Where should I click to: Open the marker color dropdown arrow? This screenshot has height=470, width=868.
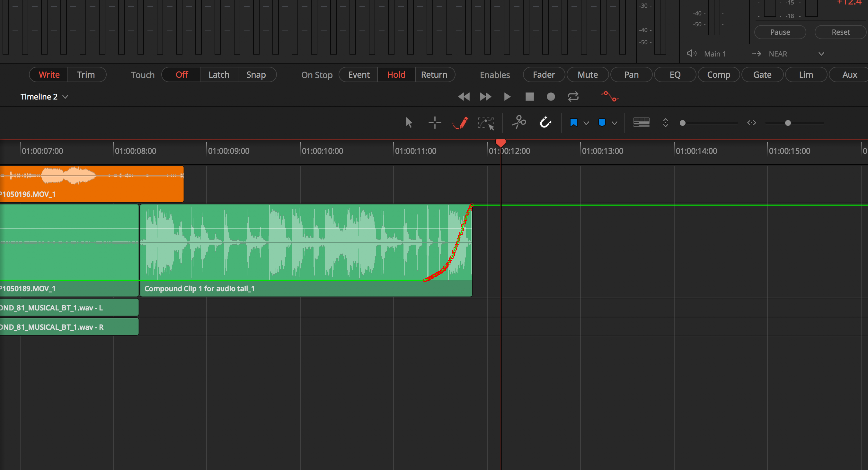(x=614, y=123)
